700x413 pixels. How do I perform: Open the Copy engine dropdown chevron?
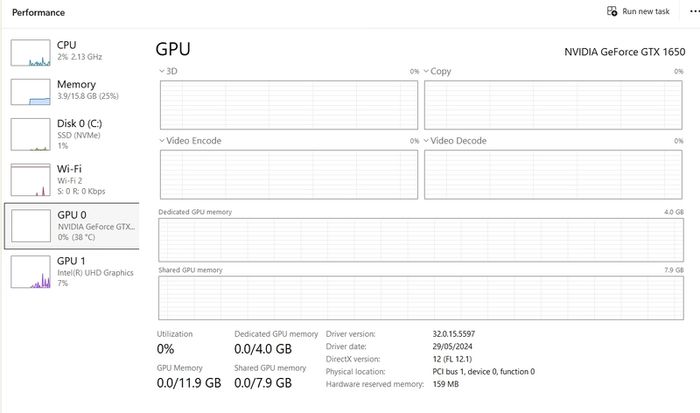tap(426, 71)
